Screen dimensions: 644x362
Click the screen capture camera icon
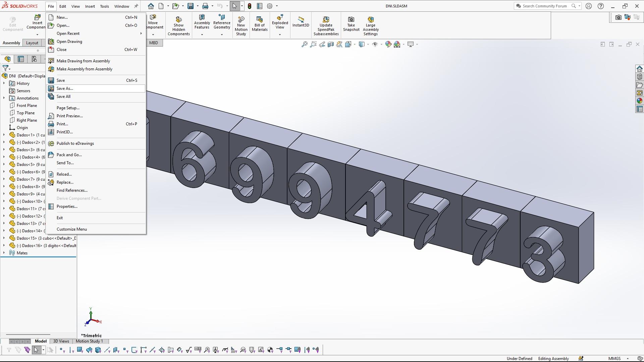point(618,17)
